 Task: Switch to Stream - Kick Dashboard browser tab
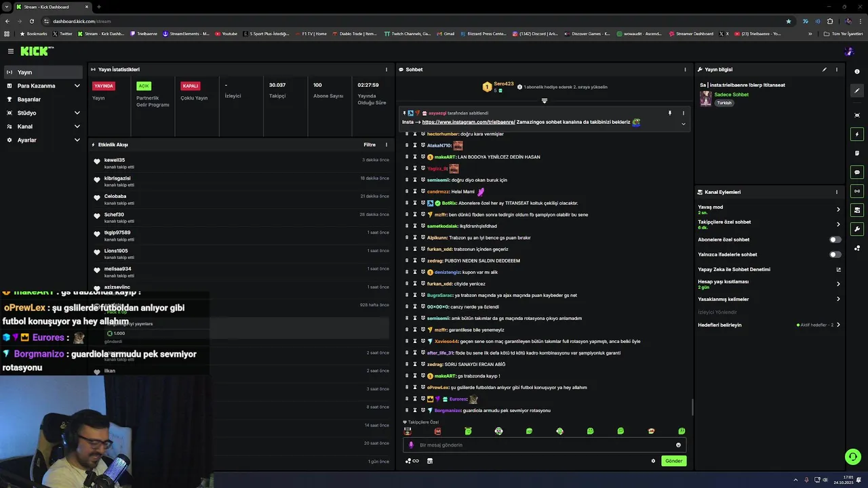click(51, 7)
